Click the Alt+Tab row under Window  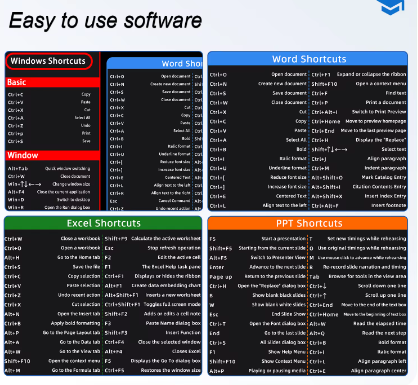pos(49,169)
